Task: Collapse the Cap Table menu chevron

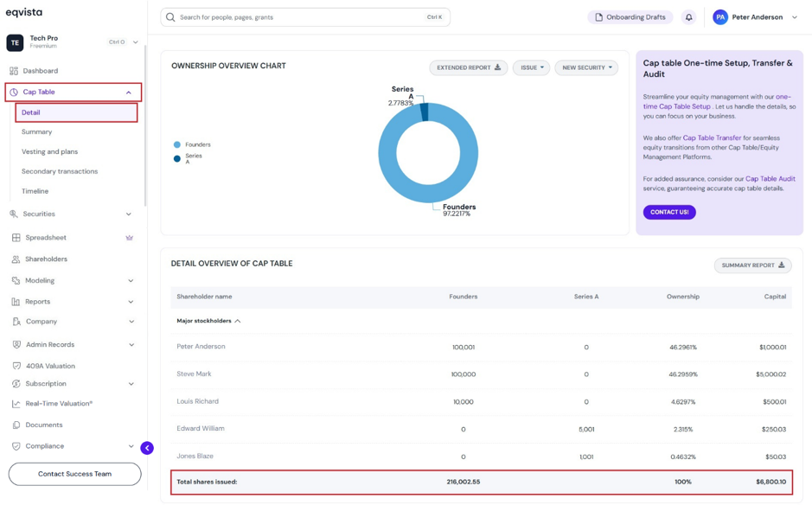Action: coord(129,93)
